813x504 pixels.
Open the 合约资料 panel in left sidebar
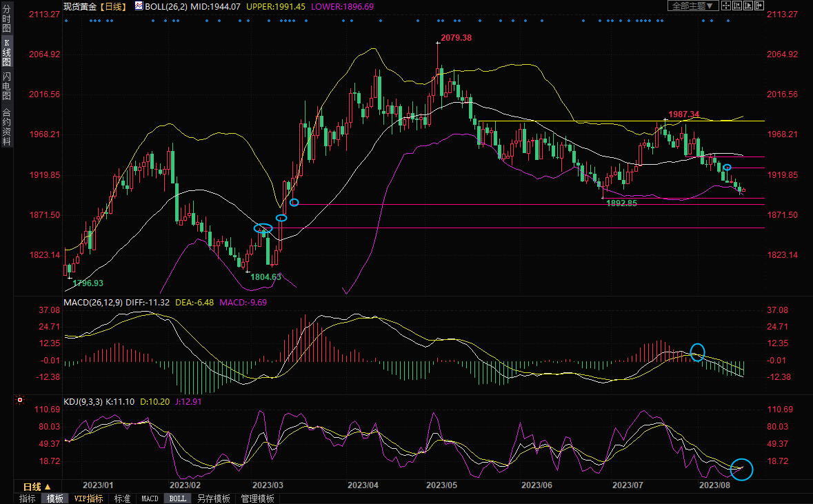tap(6, 126)
